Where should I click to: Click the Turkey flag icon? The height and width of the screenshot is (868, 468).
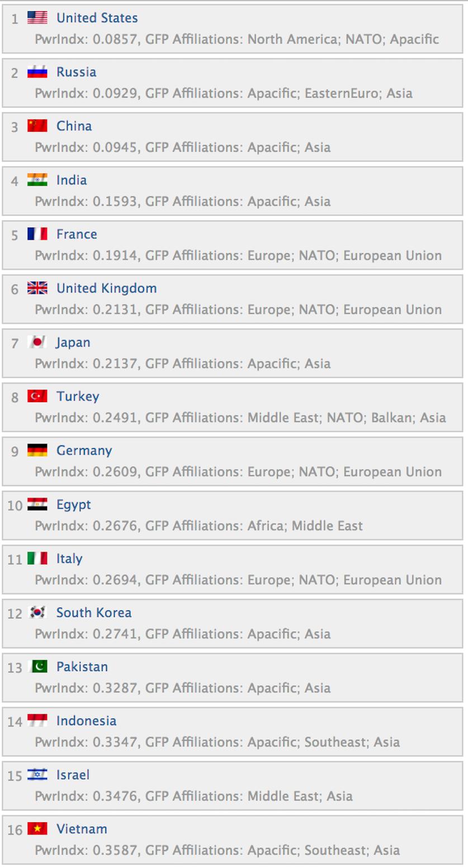pyautogui.click(x=37, y=396)
